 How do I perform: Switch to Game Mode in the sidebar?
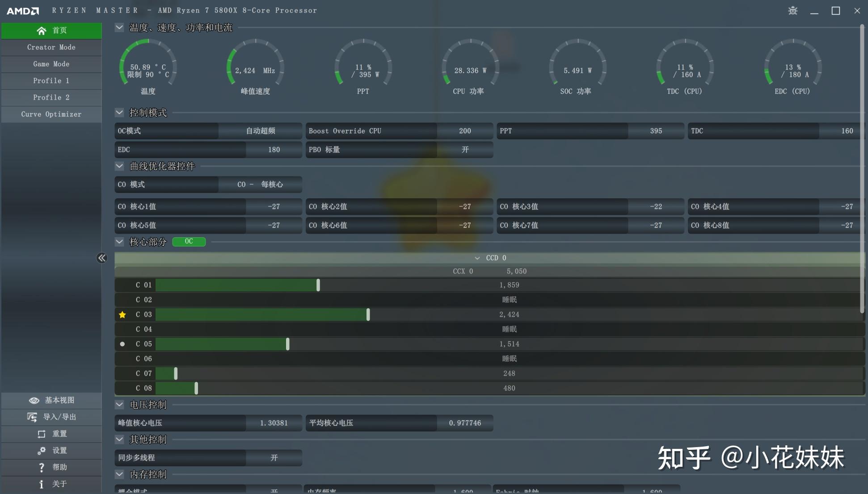51,64
